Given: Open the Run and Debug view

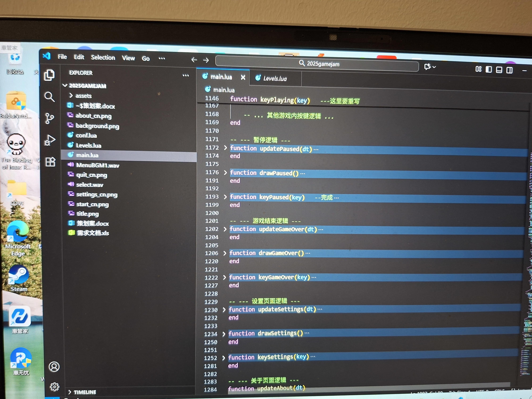Looking at the screenshot, I should (x=50, y=140).
